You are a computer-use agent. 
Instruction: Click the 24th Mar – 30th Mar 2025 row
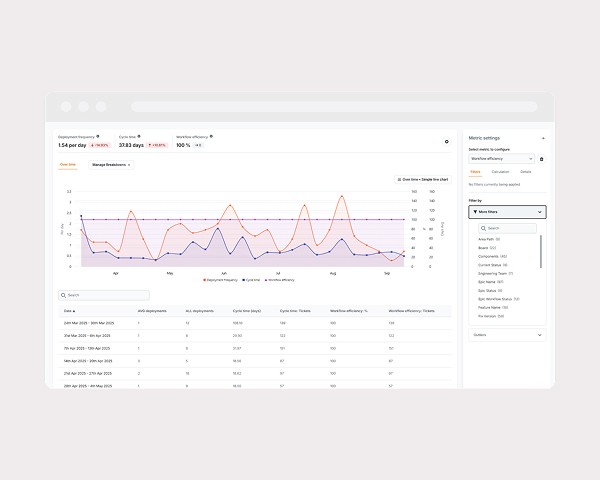[x=255, y=323]
